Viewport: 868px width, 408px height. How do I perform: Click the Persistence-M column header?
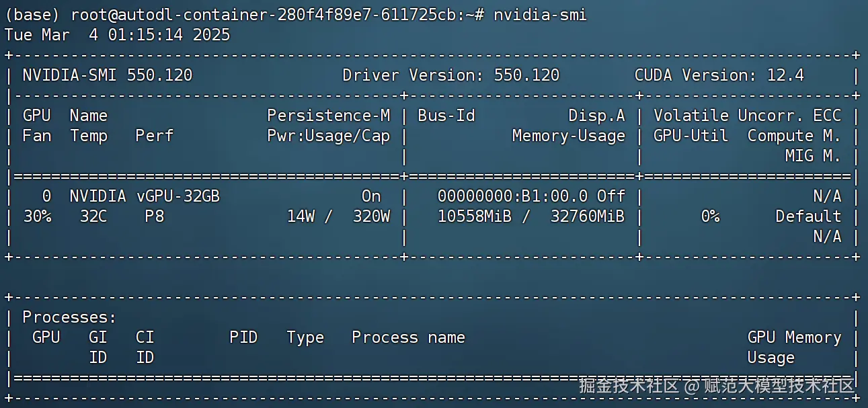click(328, 116)
